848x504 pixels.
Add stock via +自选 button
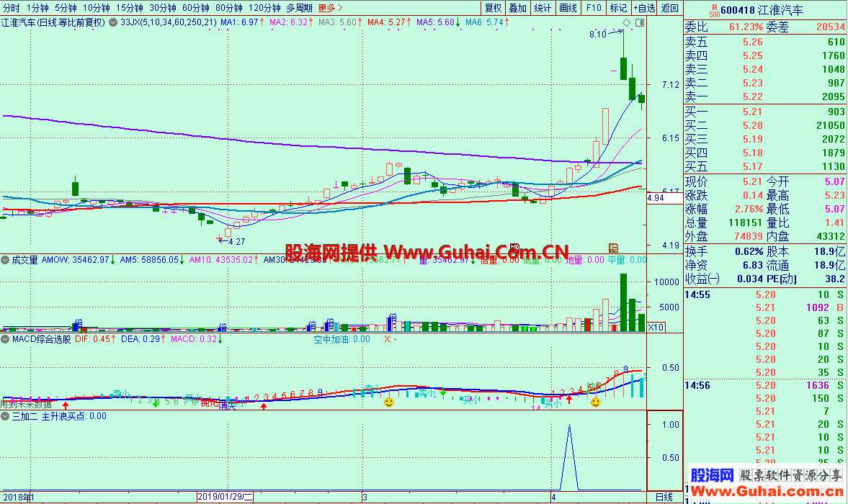pos(644,8)
